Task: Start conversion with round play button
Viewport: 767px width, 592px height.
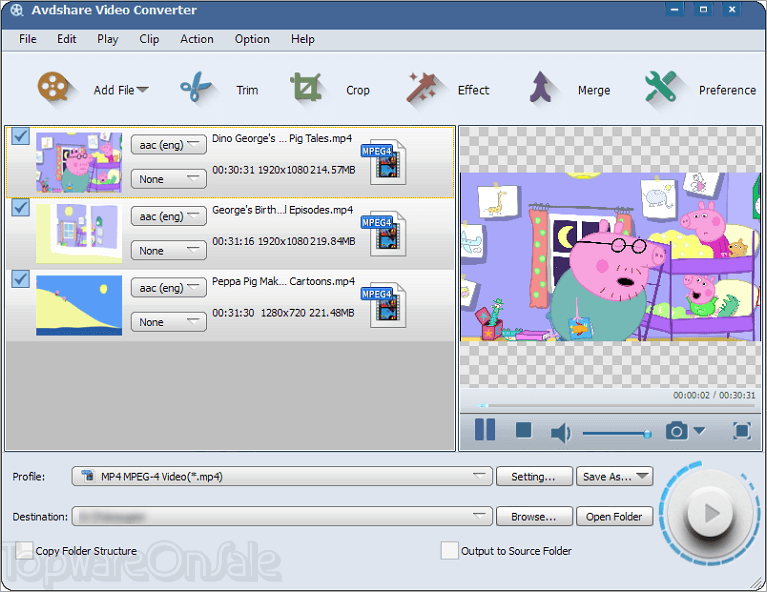Action: (x=710, y=513)
